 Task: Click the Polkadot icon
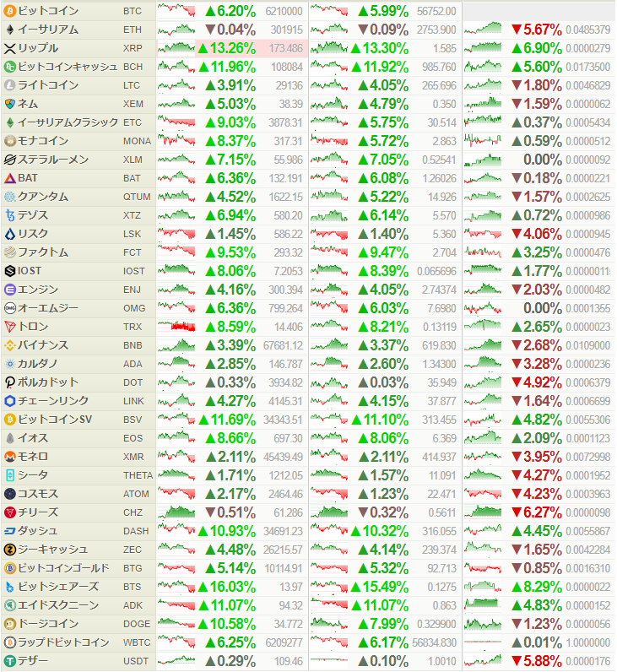(9, 382)
